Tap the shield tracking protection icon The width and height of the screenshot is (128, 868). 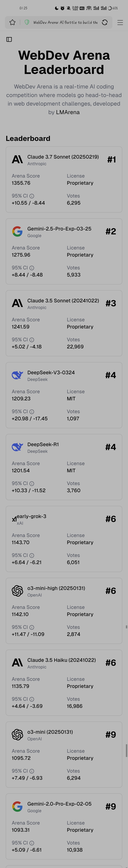27,22
